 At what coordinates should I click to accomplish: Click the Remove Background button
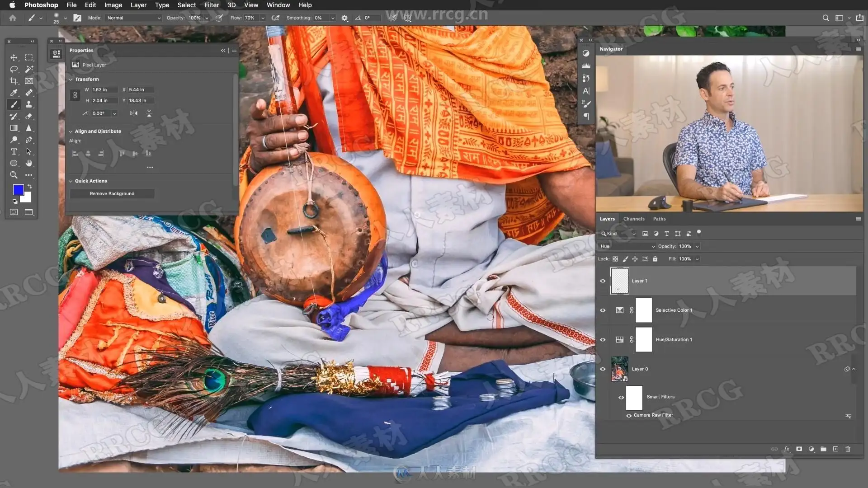tap(112, 193)
